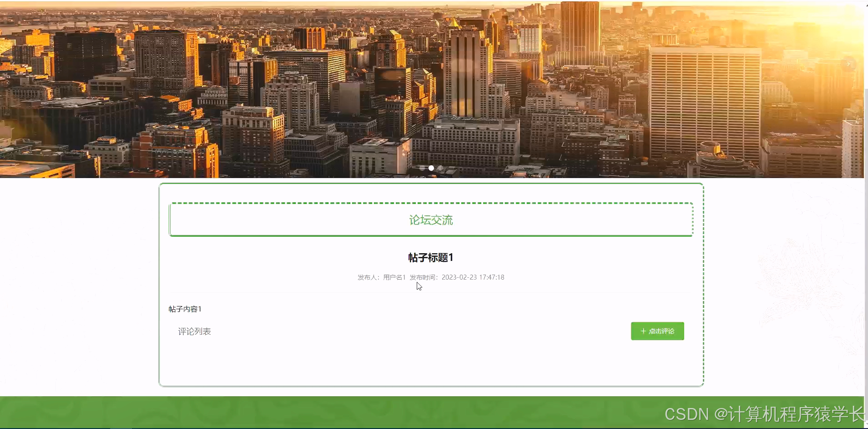Click the plus icon inside the comment button

pyautogui.click(x=643, y=331)
